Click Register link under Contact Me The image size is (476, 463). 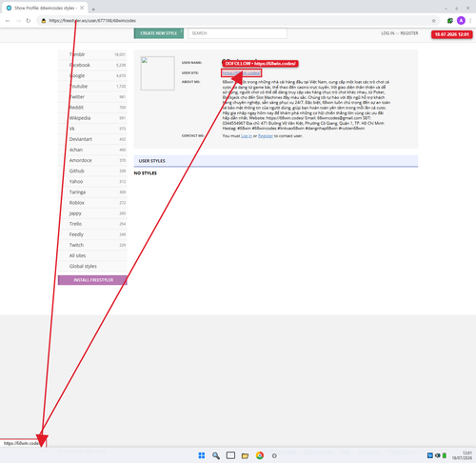pos(266,136)
